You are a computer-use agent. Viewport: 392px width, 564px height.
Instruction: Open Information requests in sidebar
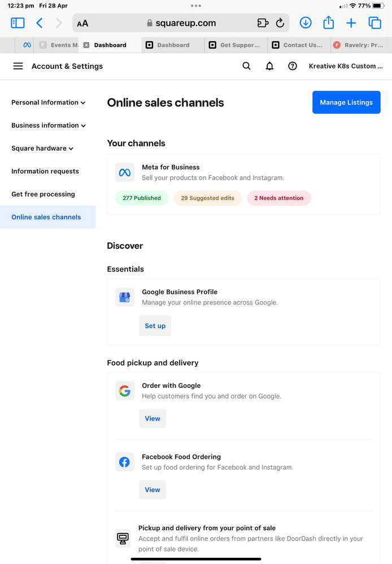(45, 171)
